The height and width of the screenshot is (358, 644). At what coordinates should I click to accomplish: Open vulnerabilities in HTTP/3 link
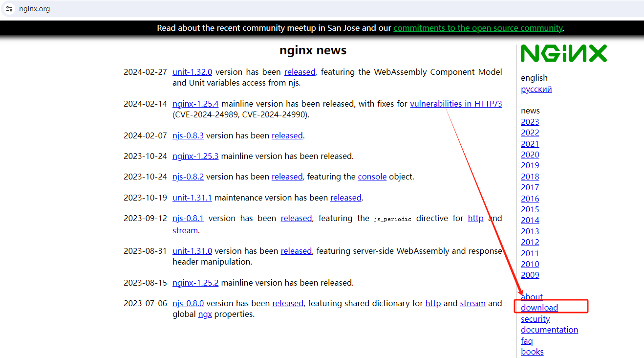coord(456,104)
